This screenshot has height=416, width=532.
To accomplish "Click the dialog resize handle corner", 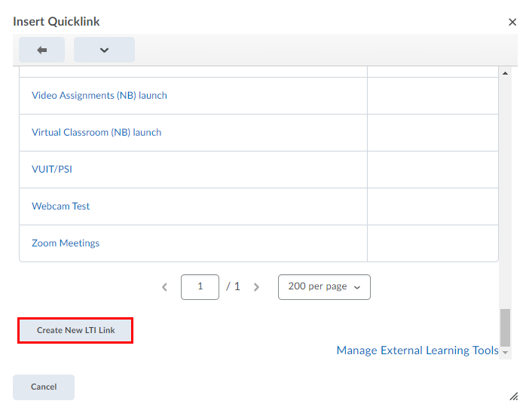I will 514,396.
